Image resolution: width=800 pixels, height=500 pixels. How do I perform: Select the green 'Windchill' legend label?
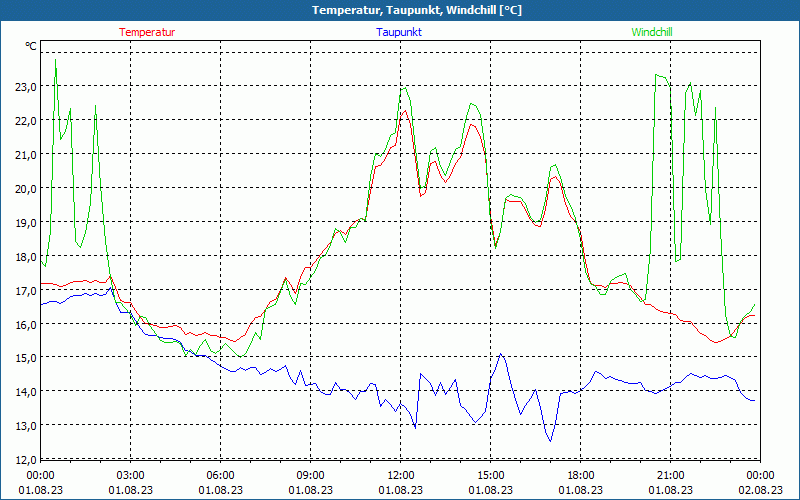pos(652,32)
